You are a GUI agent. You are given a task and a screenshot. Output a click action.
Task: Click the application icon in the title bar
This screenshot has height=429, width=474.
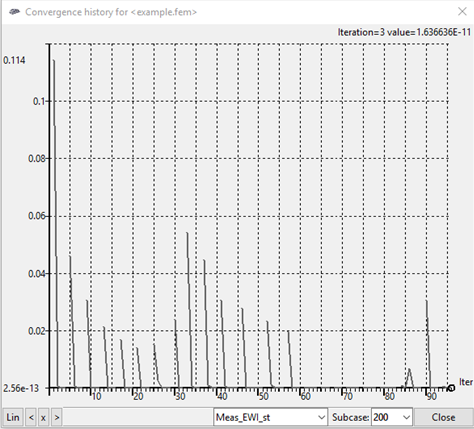click(14, 12)
